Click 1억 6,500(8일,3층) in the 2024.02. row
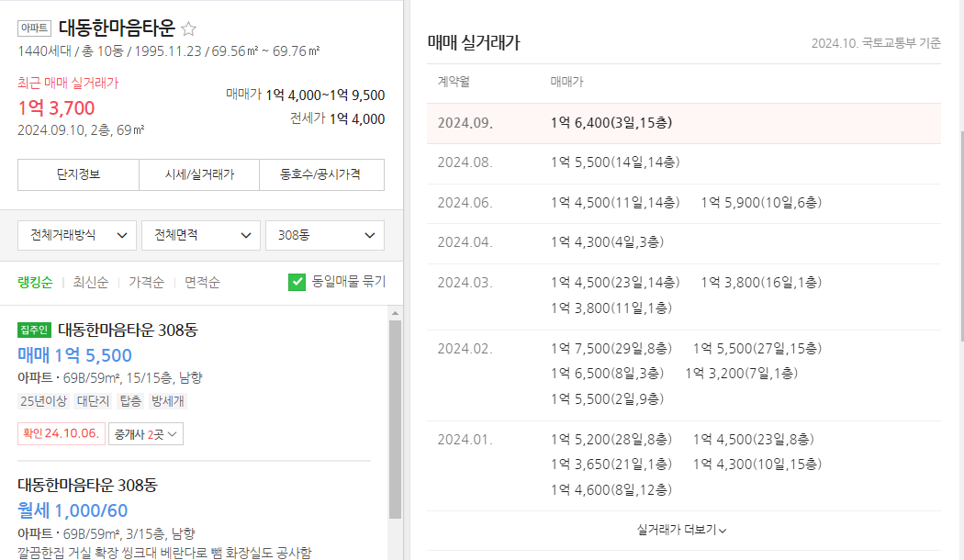 607,373
